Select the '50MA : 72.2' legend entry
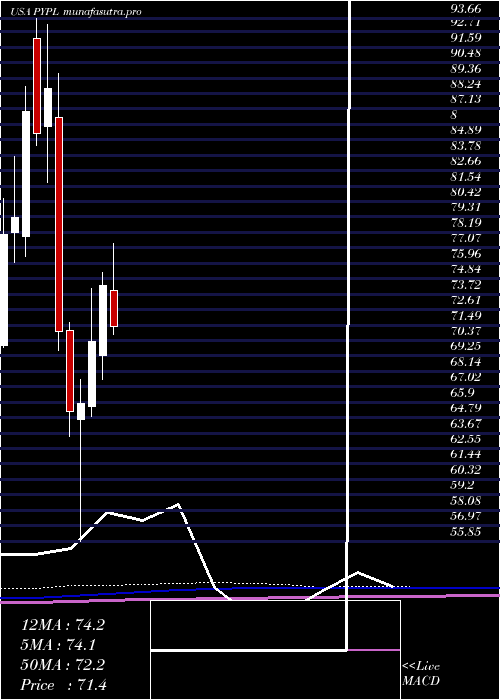500x700 pixels. tap(63, 665)
